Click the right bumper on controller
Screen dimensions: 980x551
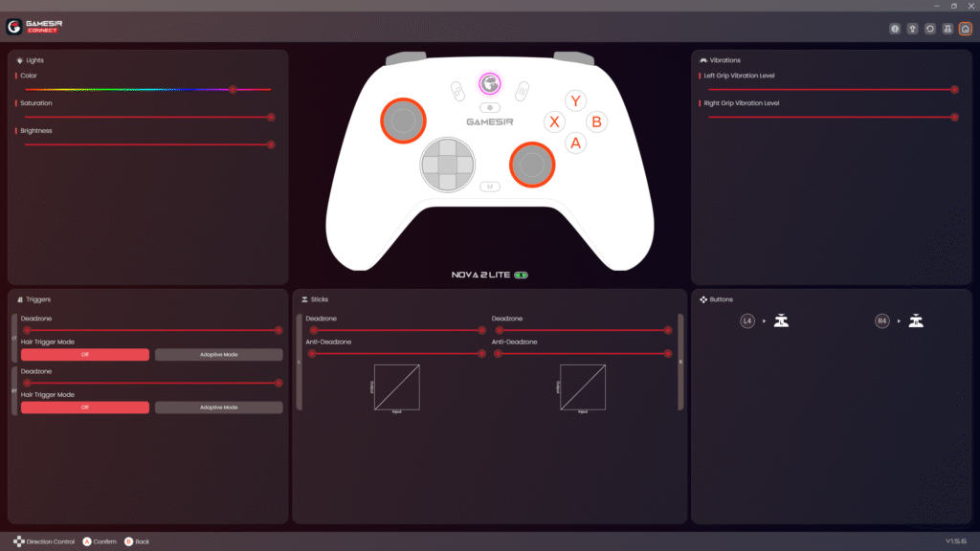coord(574,58)
